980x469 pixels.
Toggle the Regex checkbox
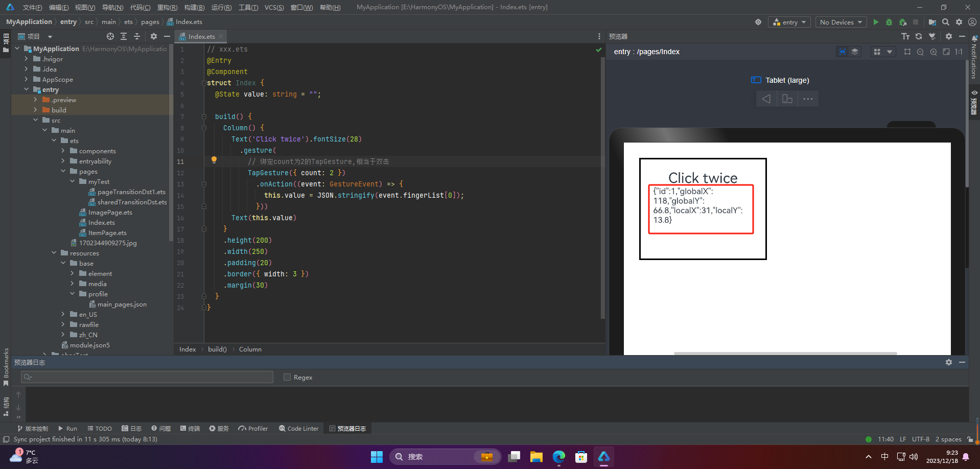pyautogui.click(x=287, y=377)
